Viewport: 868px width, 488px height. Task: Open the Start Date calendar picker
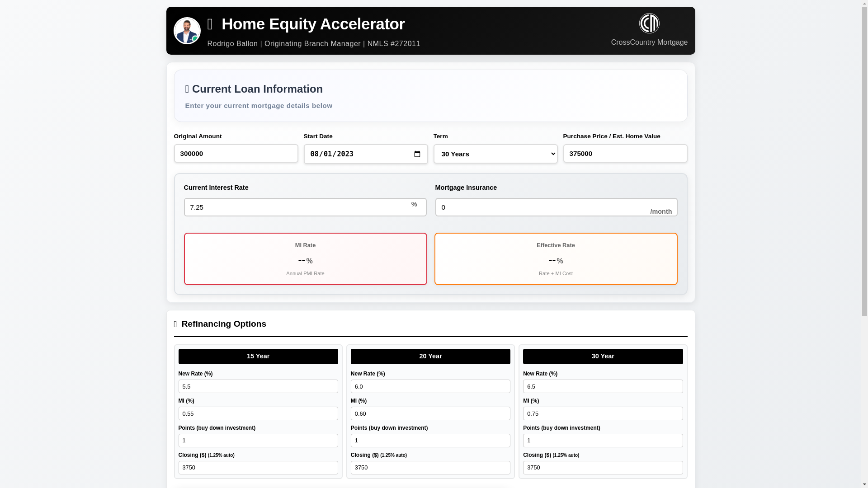417,154
